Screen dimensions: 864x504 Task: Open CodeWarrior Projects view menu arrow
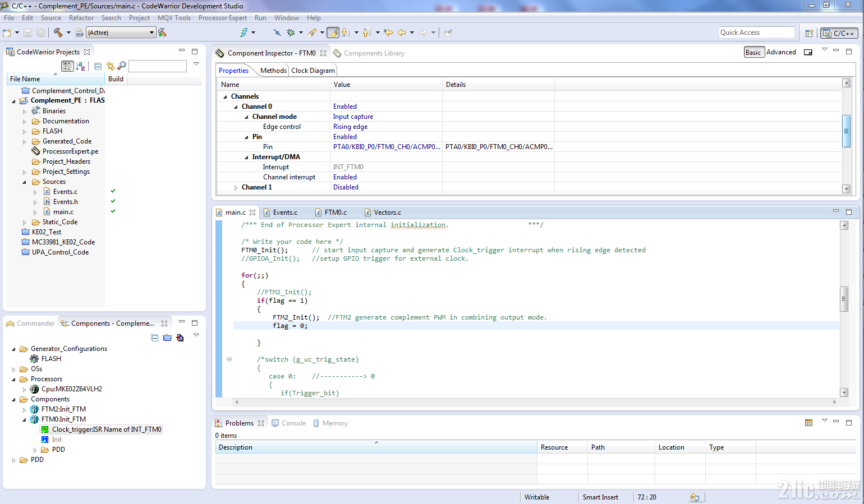(x=196, y=64)
